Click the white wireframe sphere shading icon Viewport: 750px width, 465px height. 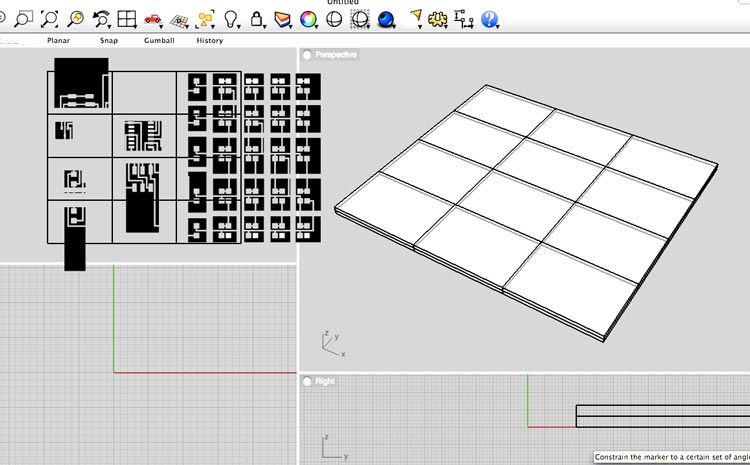[x=334, y=20]
